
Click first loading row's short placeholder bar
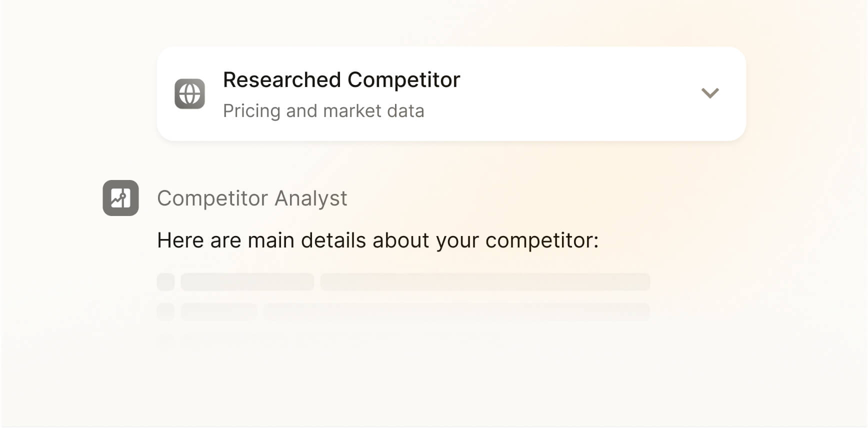(x=247, y=282)
